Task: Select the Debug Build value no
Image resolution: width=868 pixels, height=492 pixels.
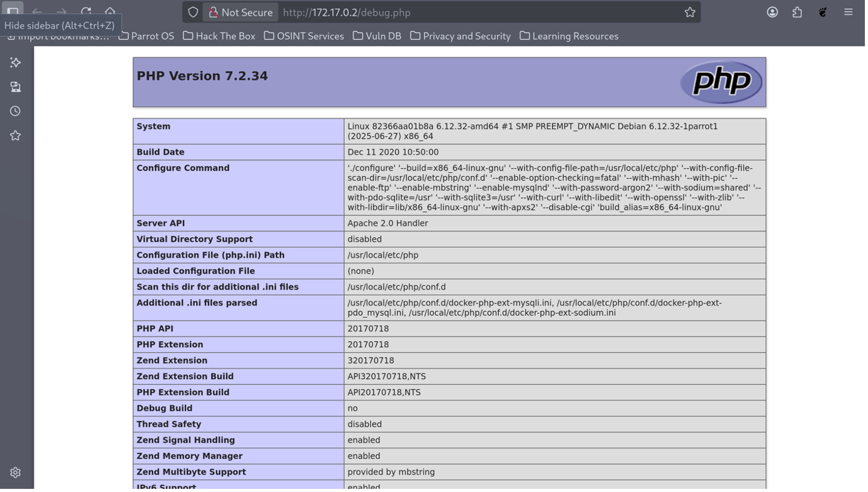Action: tap(353, 408)
